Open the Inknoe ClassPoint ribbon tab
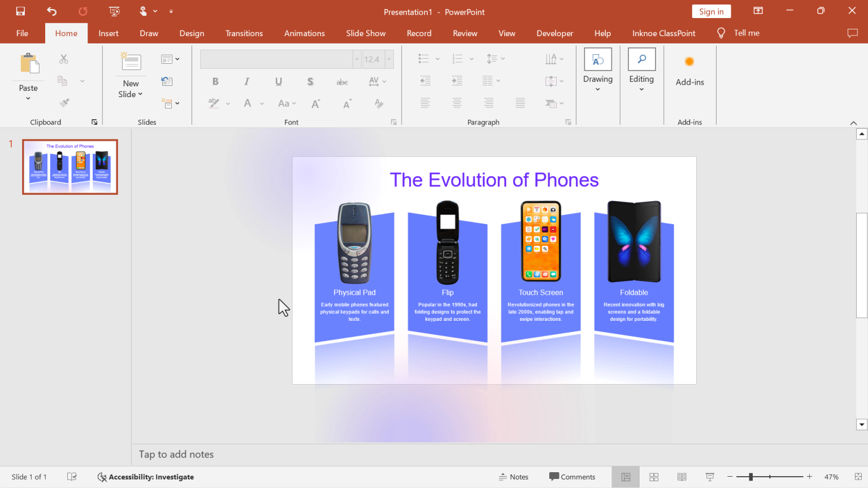 pyautogui.click(x=663, y=33)
